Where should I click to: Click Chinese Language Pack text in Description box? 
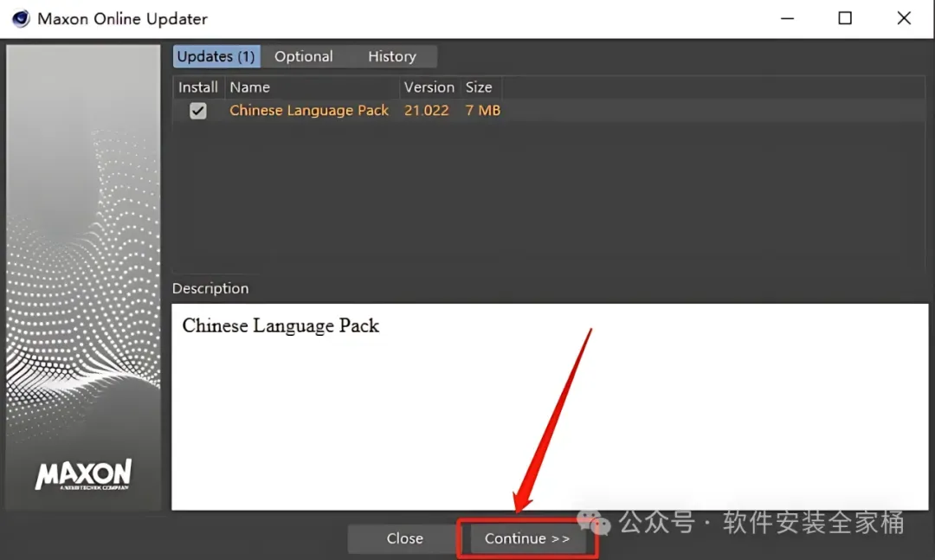tap(280, 325)
